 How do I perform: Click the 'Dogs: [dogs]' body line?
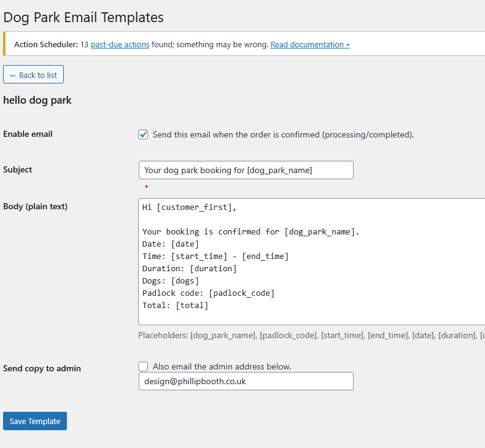click(x=171, y=280)
